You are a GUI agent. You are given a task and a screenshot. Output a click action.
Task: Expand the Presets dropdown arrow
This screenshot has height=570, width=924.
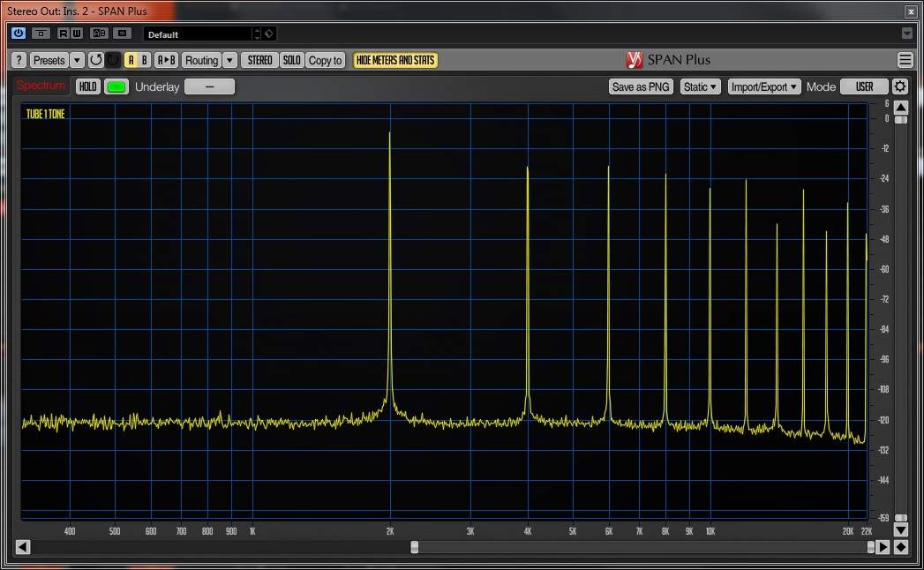coord(77,60)
